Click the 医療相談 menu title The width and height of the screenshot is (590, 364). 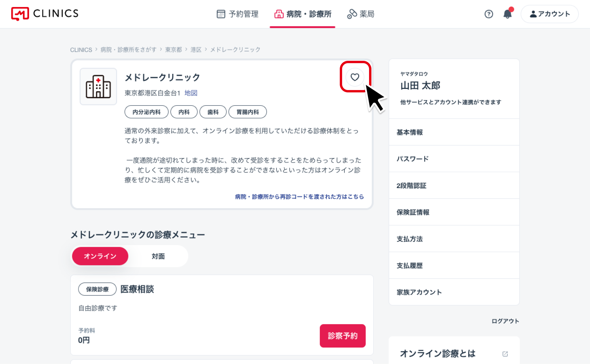pyautogui.click(x=137, y=289)
